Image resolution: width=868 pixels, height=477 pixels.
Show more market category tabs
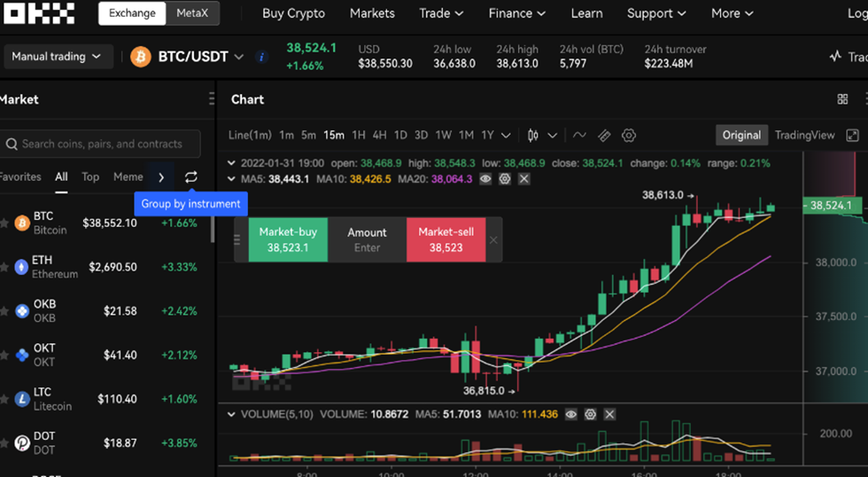point(161,177)
